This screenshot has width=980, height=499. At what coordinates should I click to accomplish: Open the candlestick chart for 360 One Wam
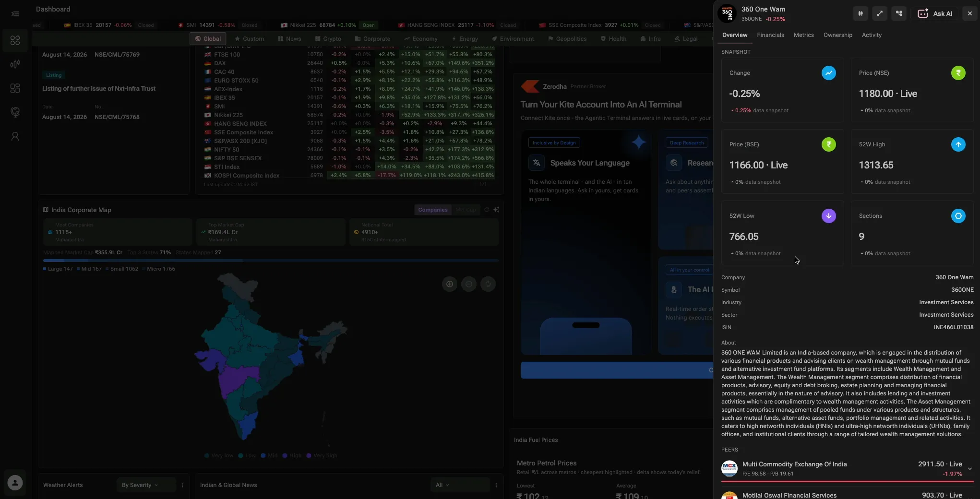pos(860,13)
